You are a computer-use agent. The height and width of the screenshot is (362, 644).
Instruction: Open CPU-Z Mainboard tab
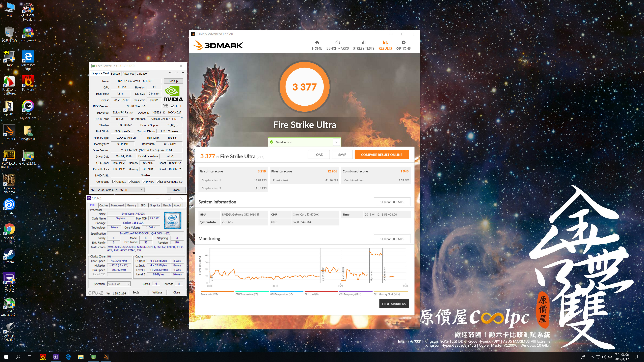tap(118, 205)
